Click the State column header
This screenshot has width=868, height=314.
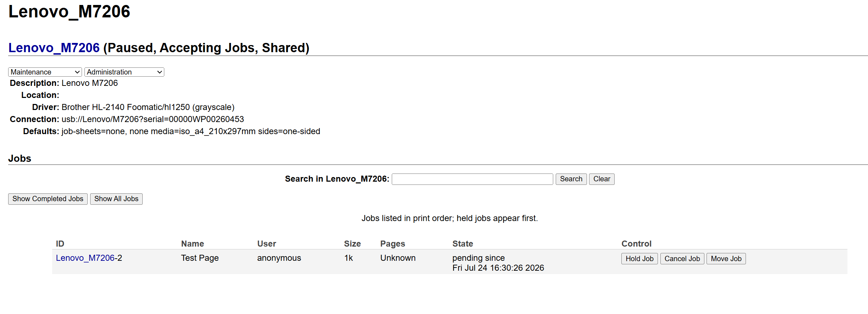pyautogui.click(x=463, y=244)
